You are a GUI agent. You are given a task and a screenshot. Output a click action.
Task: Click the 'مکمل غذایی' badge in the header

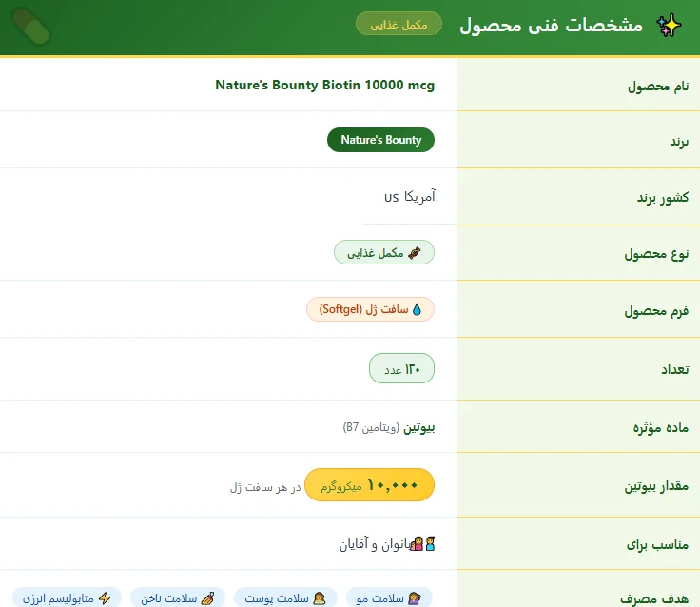click(x=399, y=24)
